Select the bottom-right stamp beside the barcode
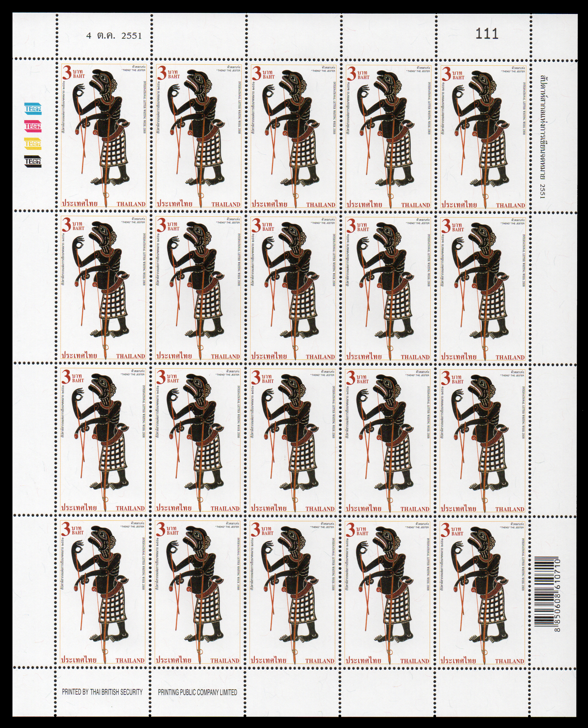 coord(482,593)
